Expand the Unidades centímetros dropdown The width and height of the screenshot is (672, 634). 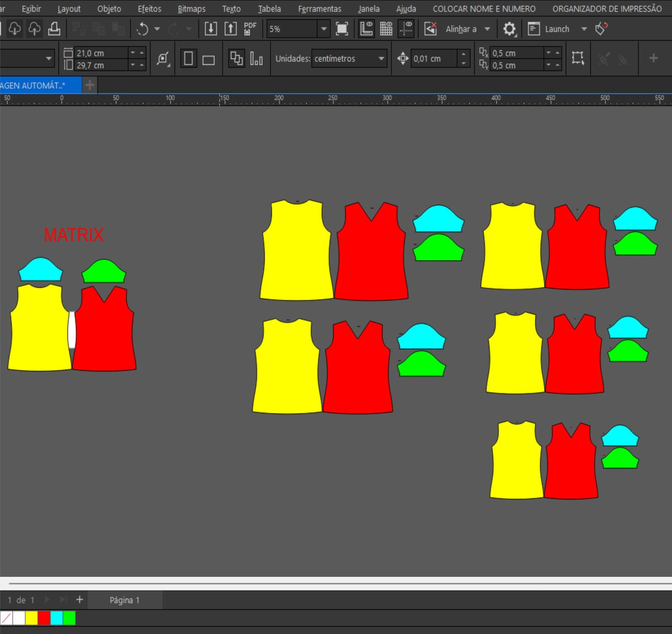click(x=381, y=59)
